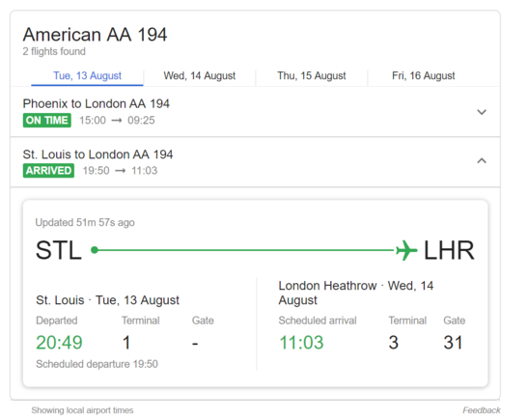Click the arrow between 15:00 and 09:25
Image resolution: width=528 pixels, height=420 pixels.
[x=117, y=121]
